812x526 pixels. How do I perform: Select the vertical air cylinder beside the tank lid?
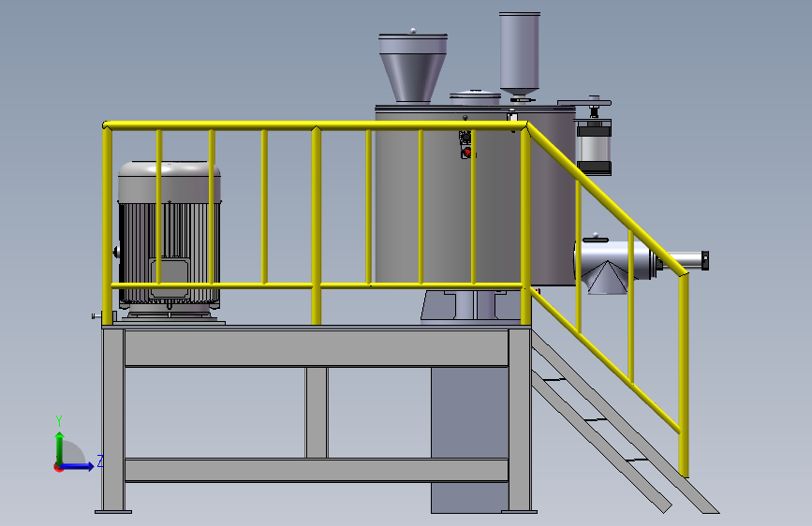point(594,148)
